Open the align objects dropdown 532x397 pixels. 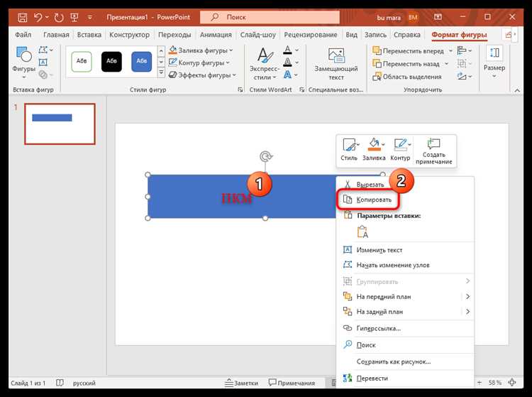click(464, 50)
